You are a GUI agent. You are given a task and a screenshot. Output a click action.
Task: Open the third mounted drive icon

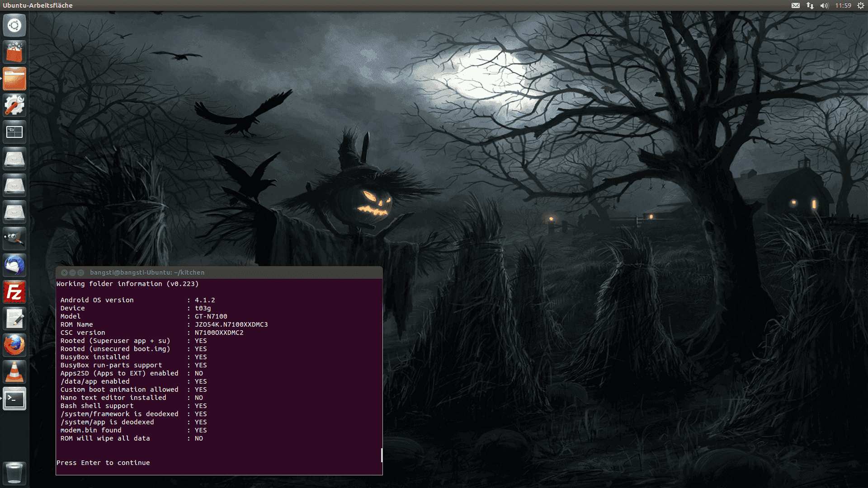[x=14, y=212]
